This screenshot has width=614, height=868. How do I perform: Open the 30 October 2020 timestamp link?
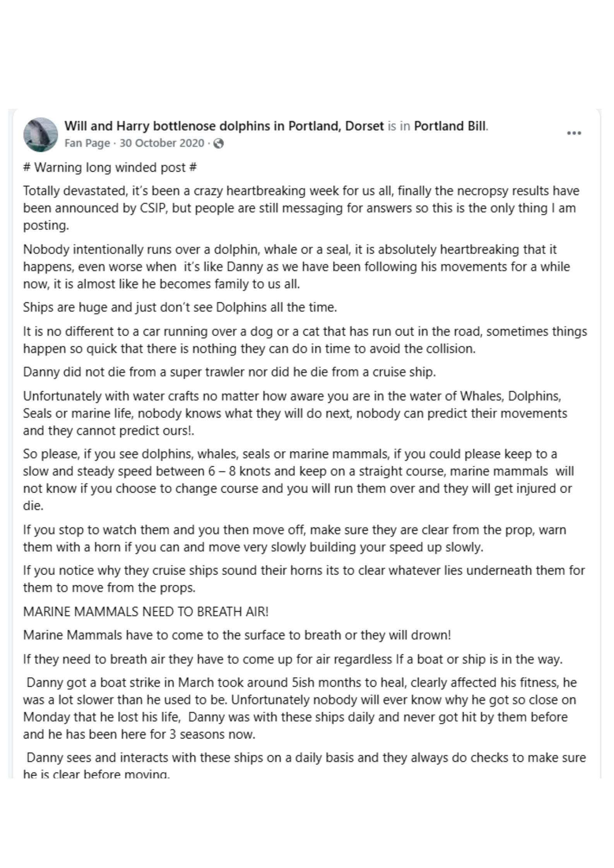pos(162,143)
